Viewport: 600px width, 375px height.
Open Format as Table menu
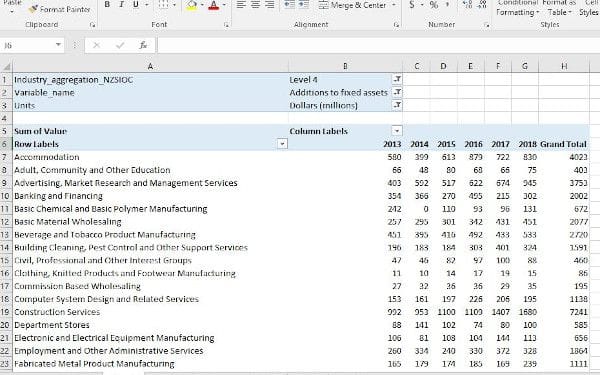point(559,8)
